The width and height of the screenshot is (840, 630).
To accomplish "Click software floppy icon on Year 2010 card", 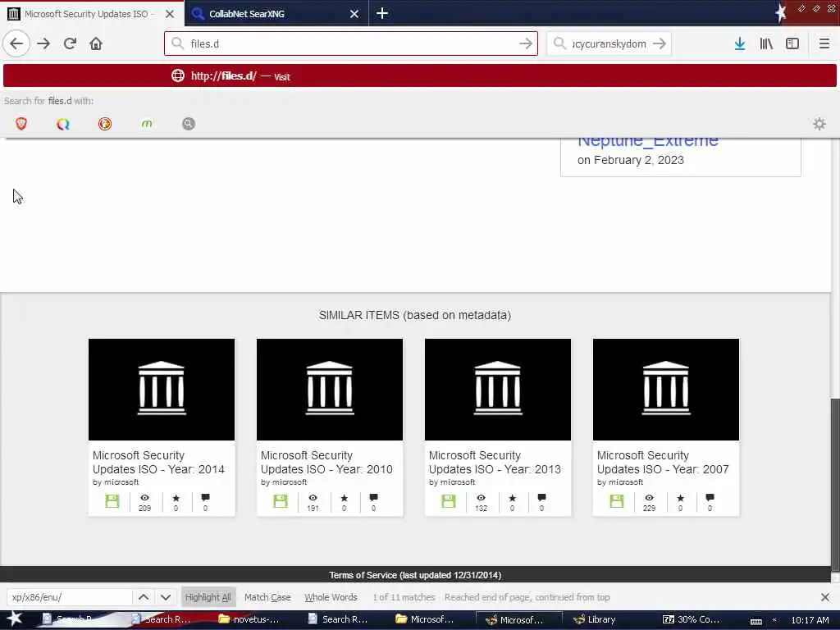I will 281,501.
